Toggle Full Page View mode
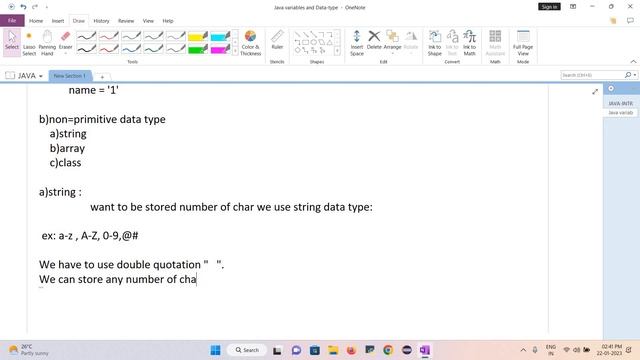The height and width of the screenshot is (360, 640). coord(523,43)
